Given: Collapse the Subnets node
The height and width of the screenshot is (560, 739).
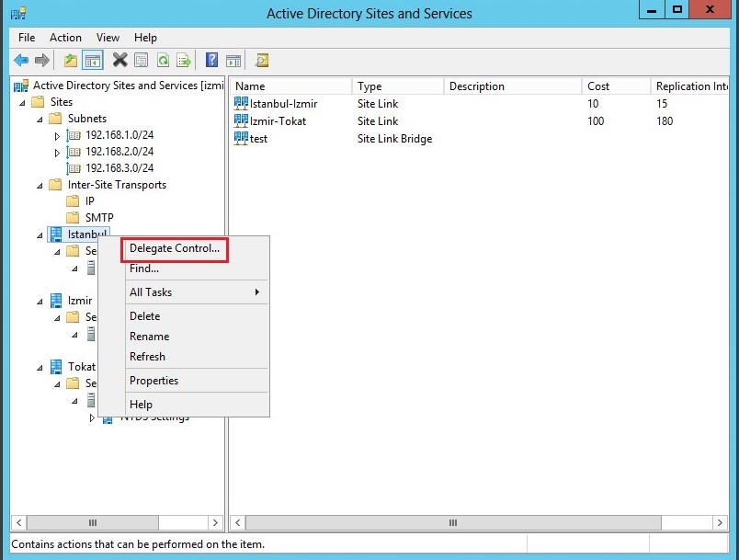Looking at the screenshot, I should coord(40,120).
